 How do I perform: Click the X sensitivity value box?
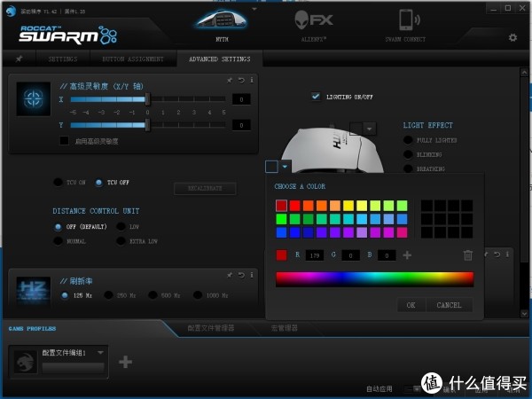[x=241, y=99]
